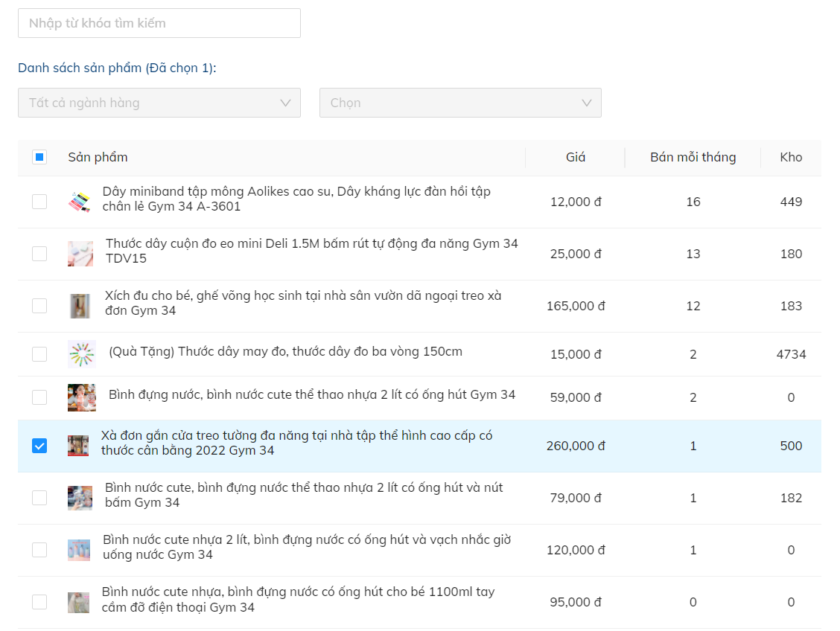Expand the Chọn dropdown
This screenshot has width=840, height=631.
click(459, 103)
